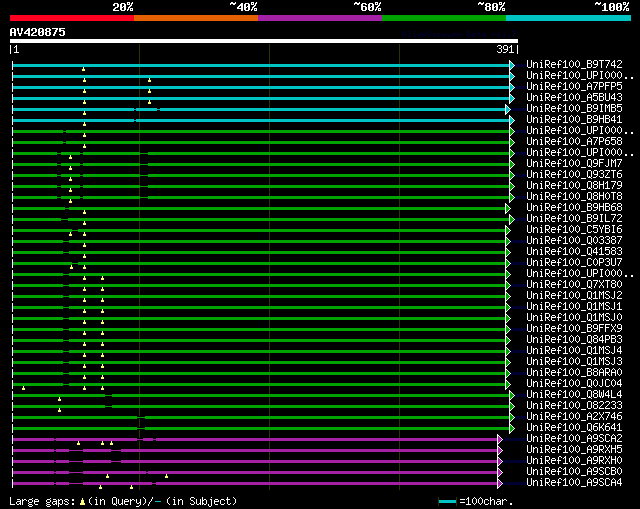Select the purple ~60% identity legend segment
640x509 pixels.
tap(320, 18)
